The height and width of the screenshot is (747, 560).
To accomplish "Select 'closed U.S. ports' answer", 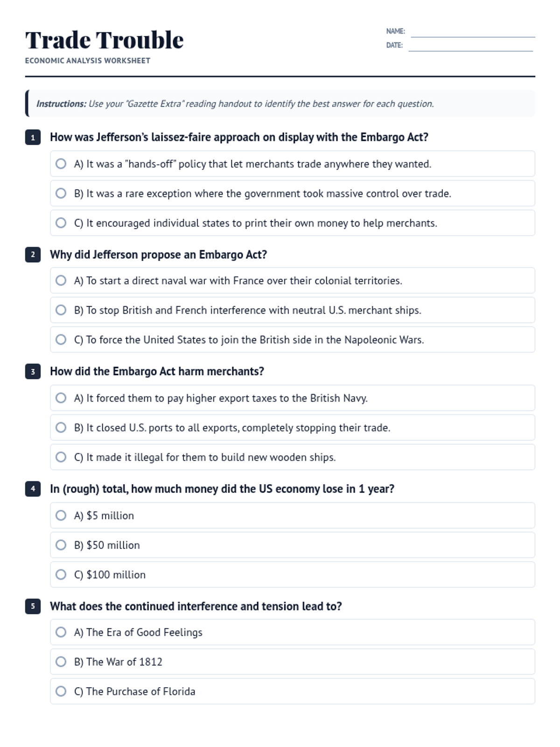I will [292, 427].
